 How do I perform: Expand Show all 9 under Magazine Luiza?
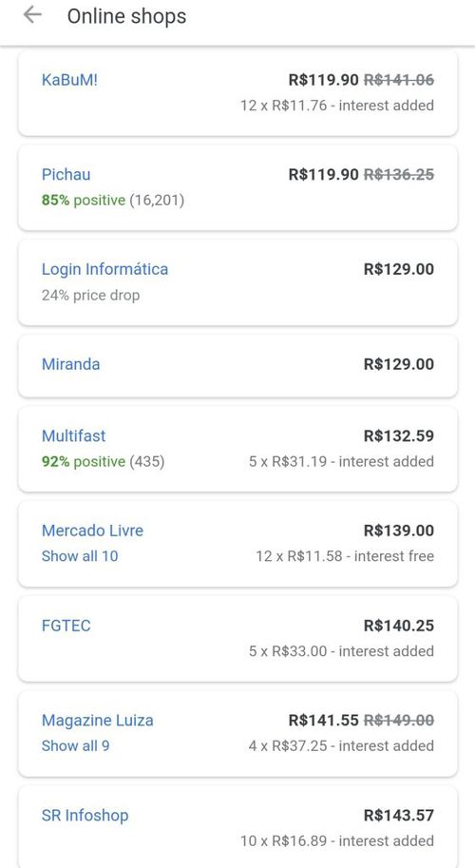[75, 745]
